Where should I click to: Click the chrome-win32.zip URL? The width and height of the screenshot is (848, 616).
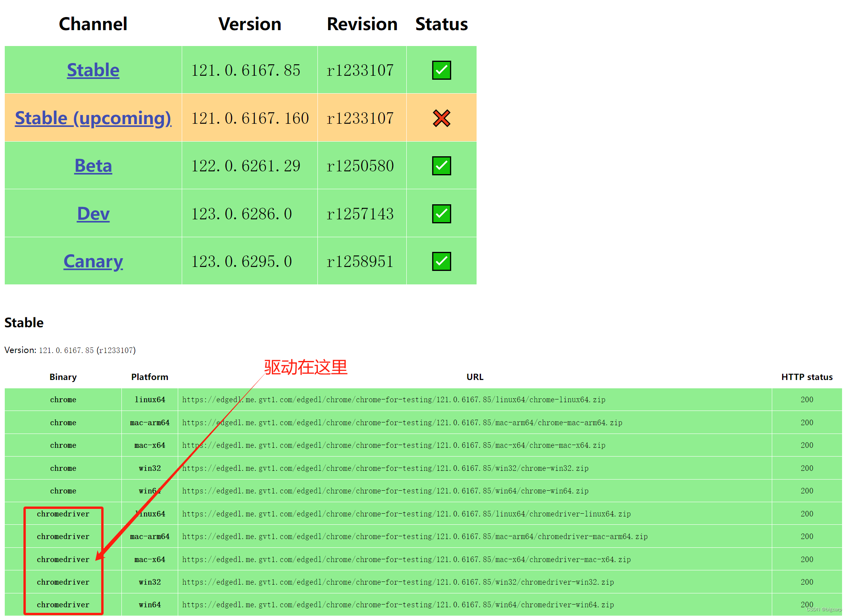pyautogui.click(x=385, y=468)
